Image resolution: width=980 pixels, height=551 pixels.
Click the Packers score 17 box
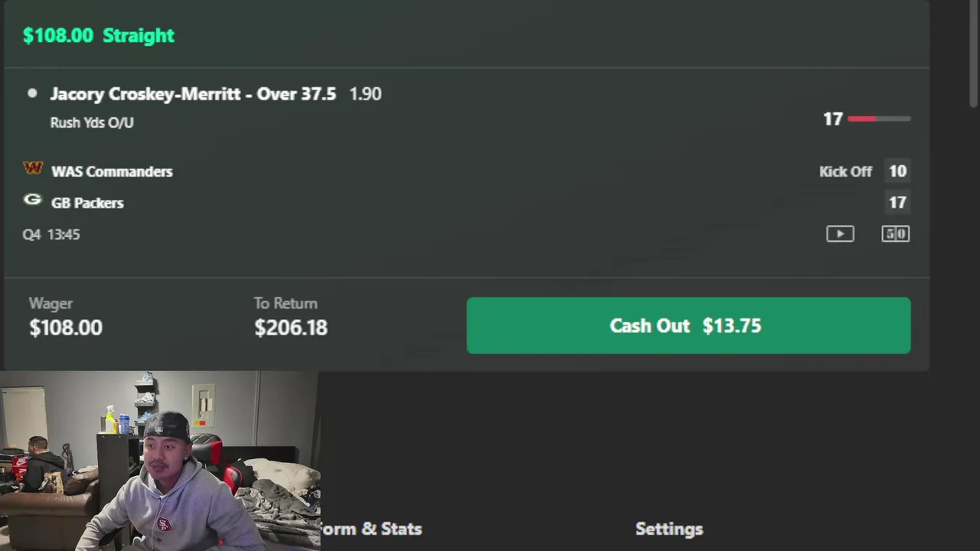pos(897,203)
